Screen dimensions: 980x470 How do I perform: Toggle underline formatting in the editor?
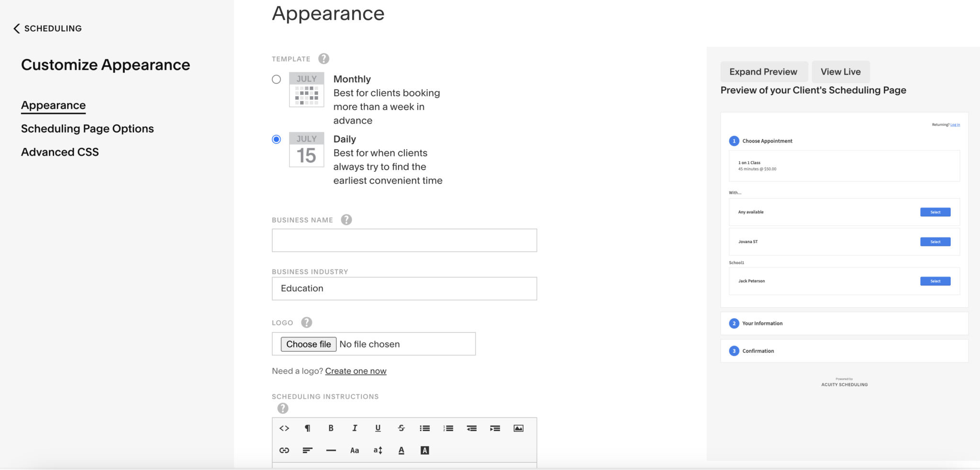(x=378, y=428)
